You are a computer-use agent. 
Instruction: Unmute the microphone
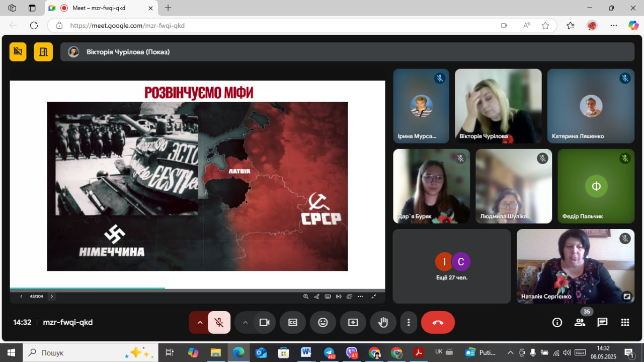tap(219, 323)
